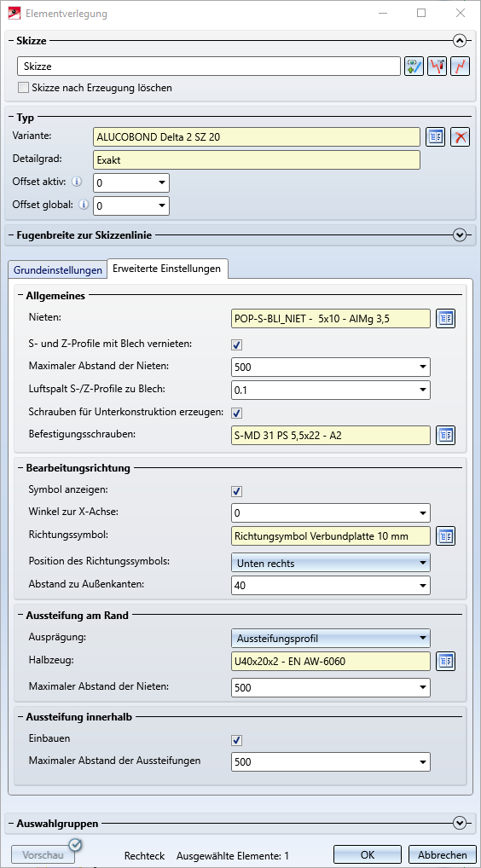The image size is (481, 868).
Task: Open the Winkel zur X-Achse dropdown
Action: coord(423,513)
